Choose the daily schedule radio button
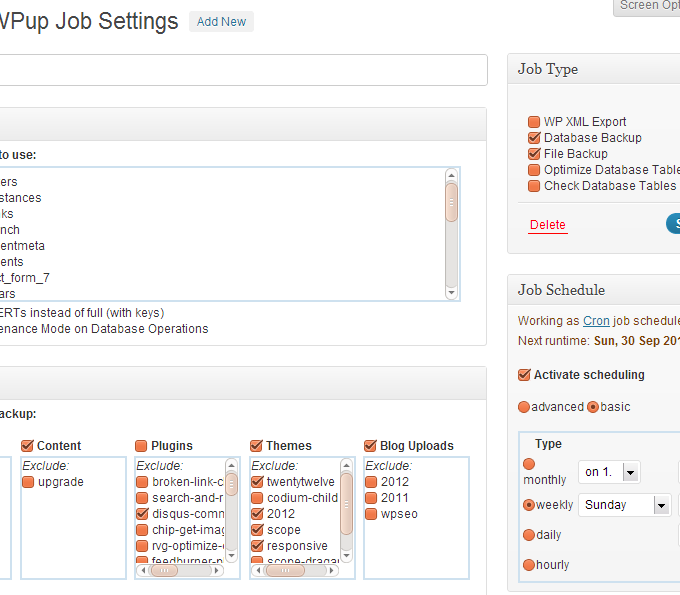Screen dimensions: 680x595 click(x=529, y=535)
